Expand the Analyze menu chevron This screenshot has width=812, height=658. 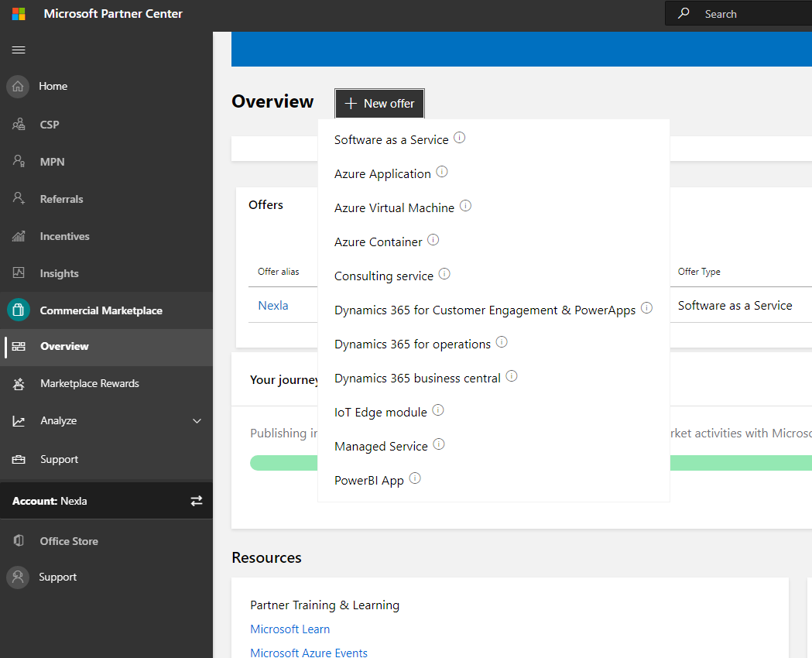click(196, 420)
